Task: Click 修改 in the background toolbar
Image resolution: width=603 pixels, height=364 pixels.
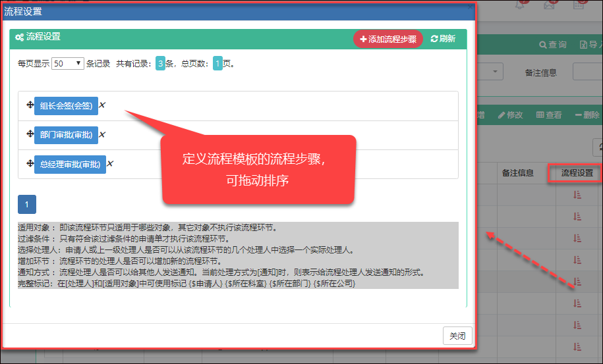Action: pos(510,115)
